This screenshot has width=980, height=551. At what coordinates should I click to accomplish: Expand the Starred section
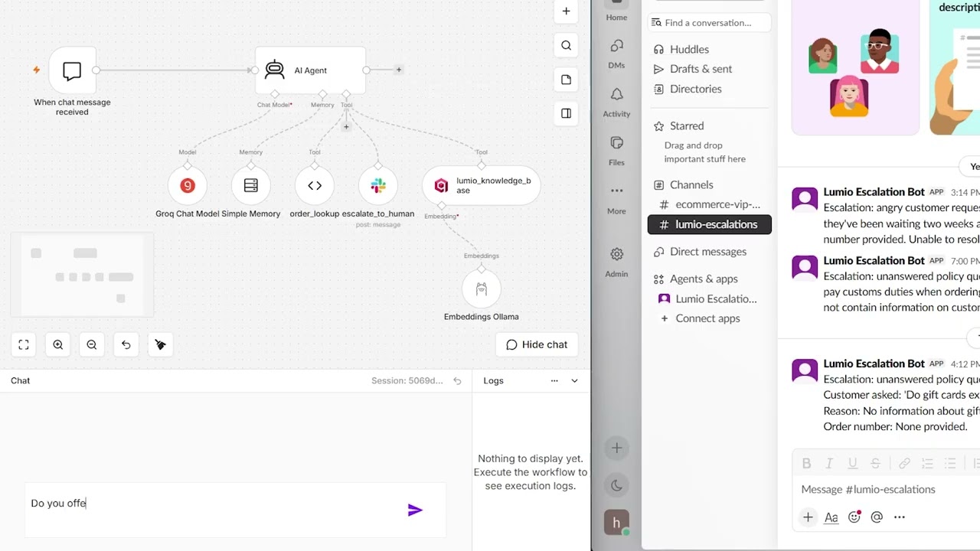tap(687, 126)
